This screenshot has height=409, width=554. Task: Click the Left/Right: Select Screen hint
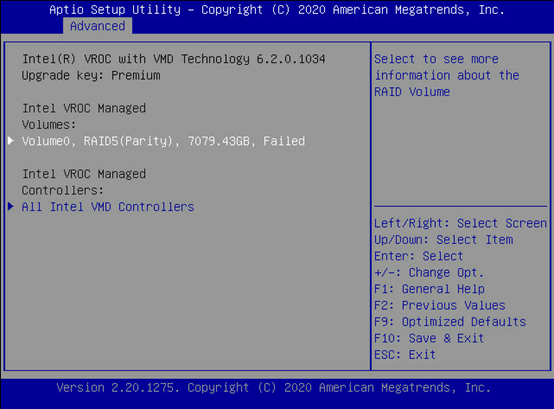pyautogui.click(x=460, y=223)
